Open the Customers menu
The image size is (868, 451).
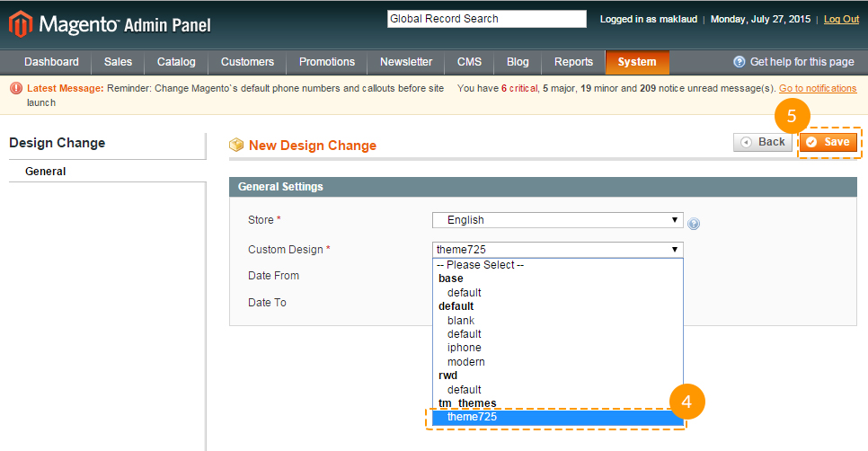pos(247,62)
